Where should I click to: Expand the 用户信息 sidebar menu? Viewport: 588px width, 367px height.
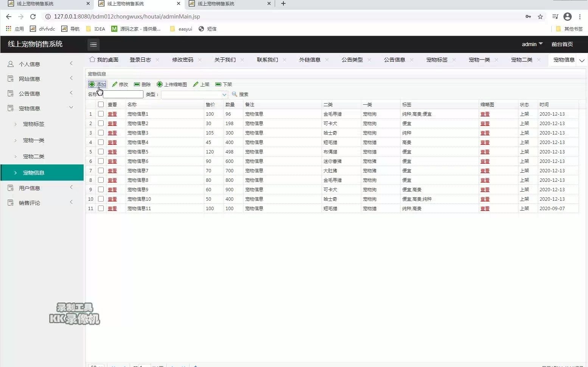[71, 187]
